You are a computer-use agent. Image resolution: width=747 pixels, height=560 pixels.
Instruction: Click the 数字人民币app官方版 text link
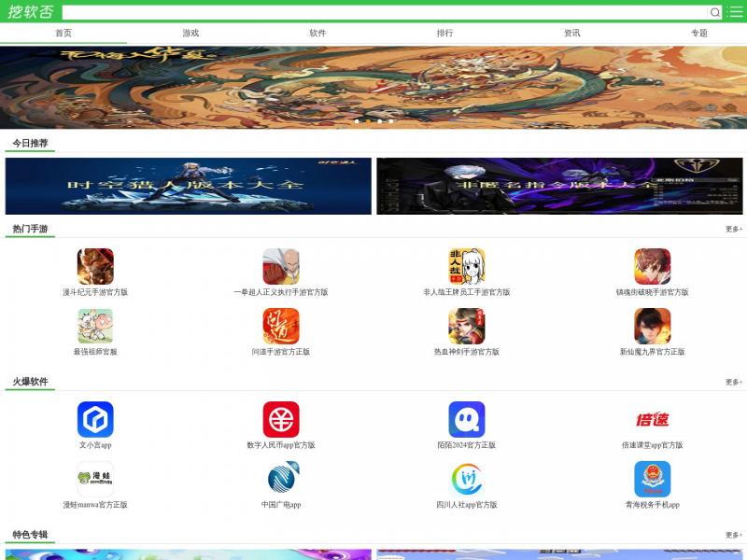[281, 445]
